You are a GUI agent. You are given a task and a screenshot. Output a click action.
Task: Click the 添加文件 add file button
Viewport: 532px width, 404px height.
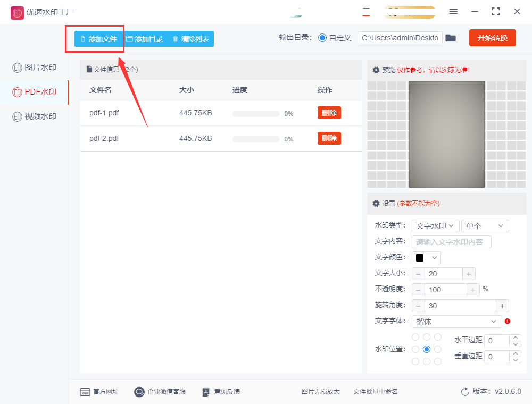98,39
